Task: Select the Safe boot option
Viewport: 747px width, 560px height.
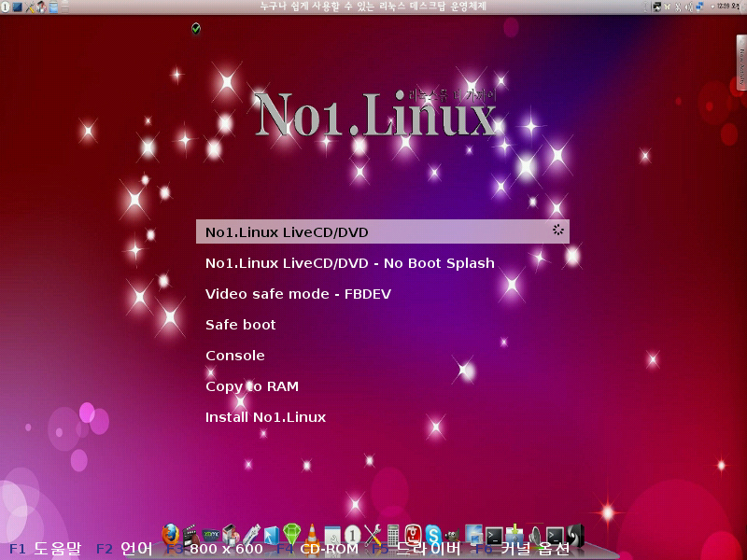Action: coord(241,325)
